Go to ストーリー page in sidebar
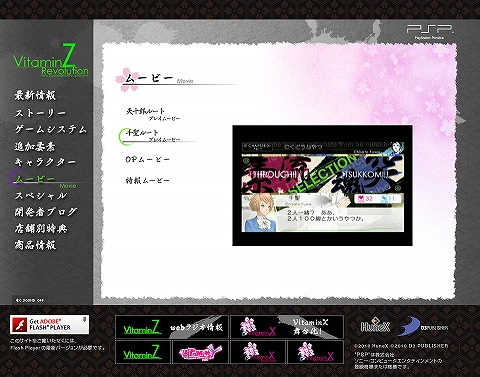This screenshot has height=377, width=480. pos(40,113)
